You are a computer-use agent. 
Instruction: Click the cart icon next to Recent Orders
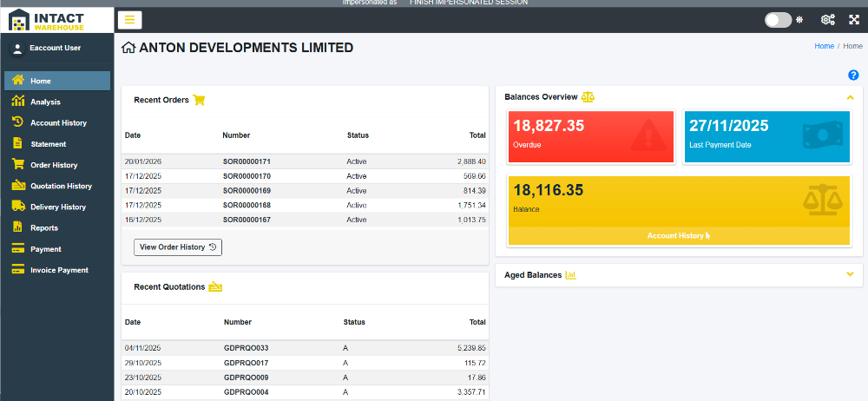(200, 101)
